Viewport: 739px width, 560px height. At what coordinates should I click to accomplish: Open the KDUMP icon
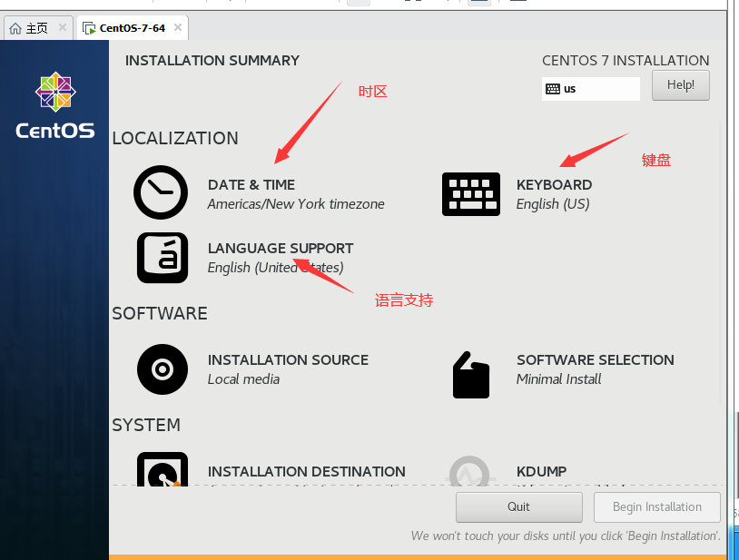pos(470,470)
